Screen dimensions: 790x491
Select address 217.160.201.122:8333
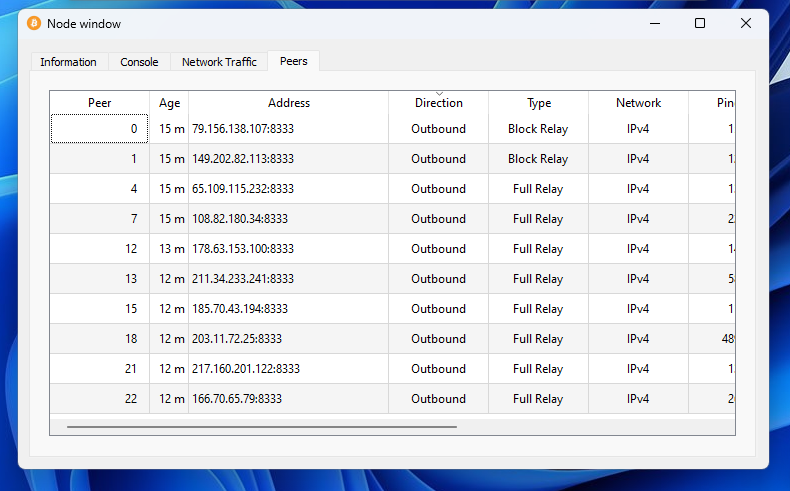tap(246, 369)
